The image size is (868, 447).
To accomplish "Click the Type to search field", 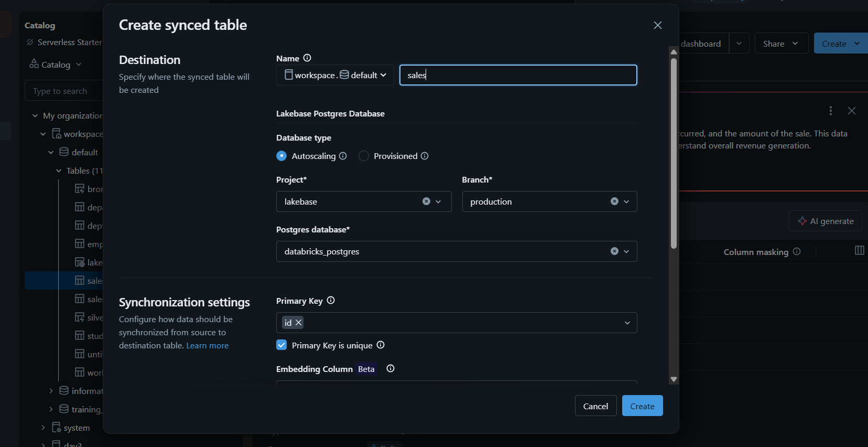I will 63,91.
